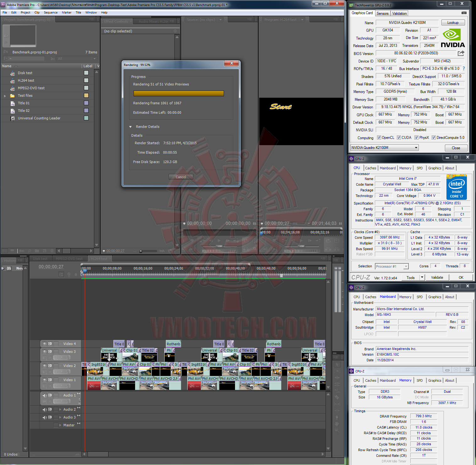Click GPU-Z screenshot camera icon
Screen dimensions: 476x465
tap(464, 13)
